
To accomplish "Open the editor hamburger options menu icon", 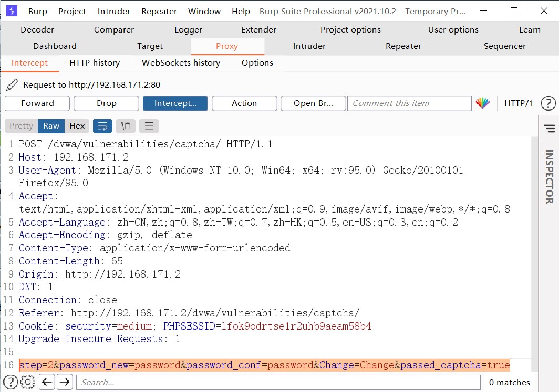I will tap(149, 126).
